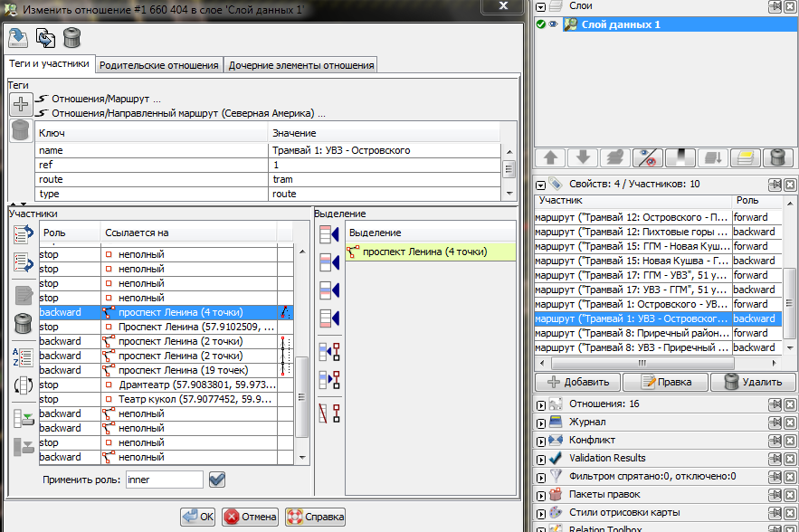This screenshot has width=799, height=532.
Task: Select Театр кукол stop member row
Action: pyautogui.click(x=166, y=399)
